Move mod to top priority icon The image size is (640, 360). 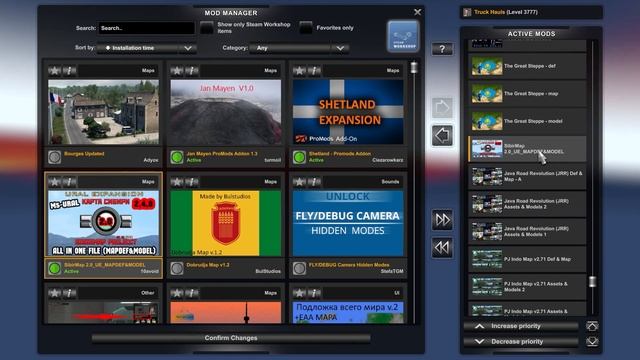click(x=592, y=326)
